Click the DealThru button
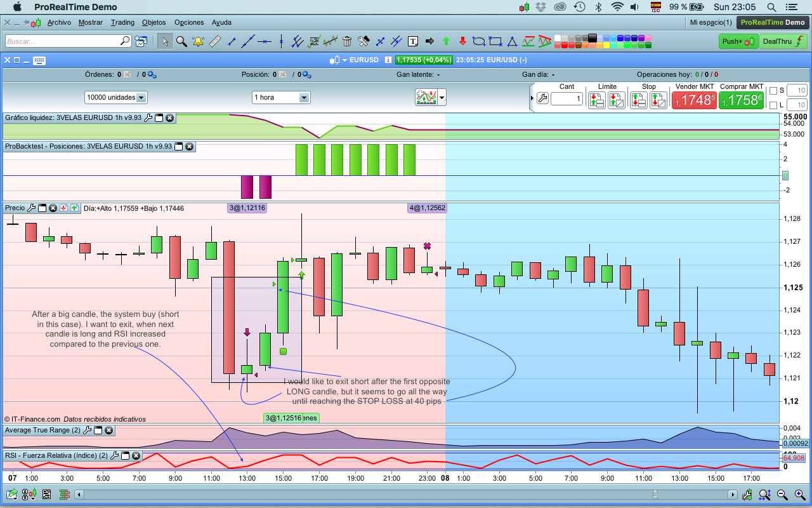 pos(783,41)
